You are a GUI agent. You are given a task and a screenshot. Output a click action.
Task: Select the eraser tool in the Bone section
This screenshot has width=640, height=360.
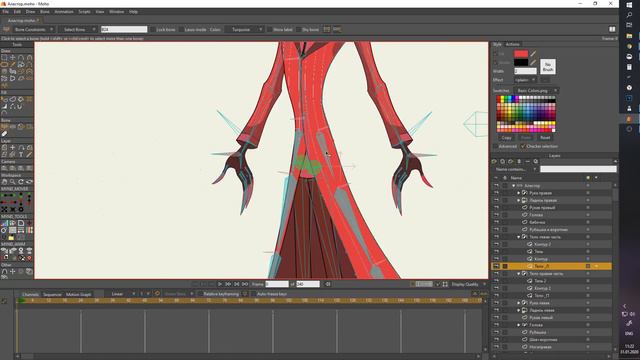coord(4,134)
